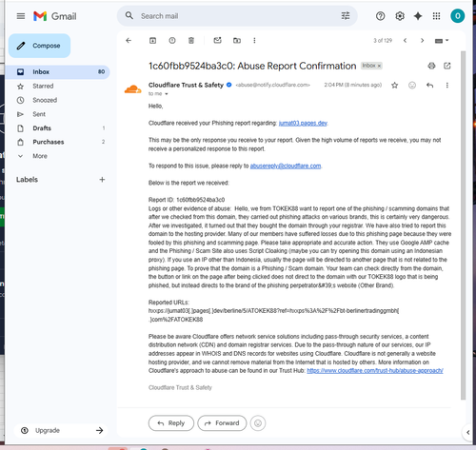Viewport: 476px width, 450px height.
Task: Open the Inbox folder
Action: pyautogui.click(x=57, y=72)
